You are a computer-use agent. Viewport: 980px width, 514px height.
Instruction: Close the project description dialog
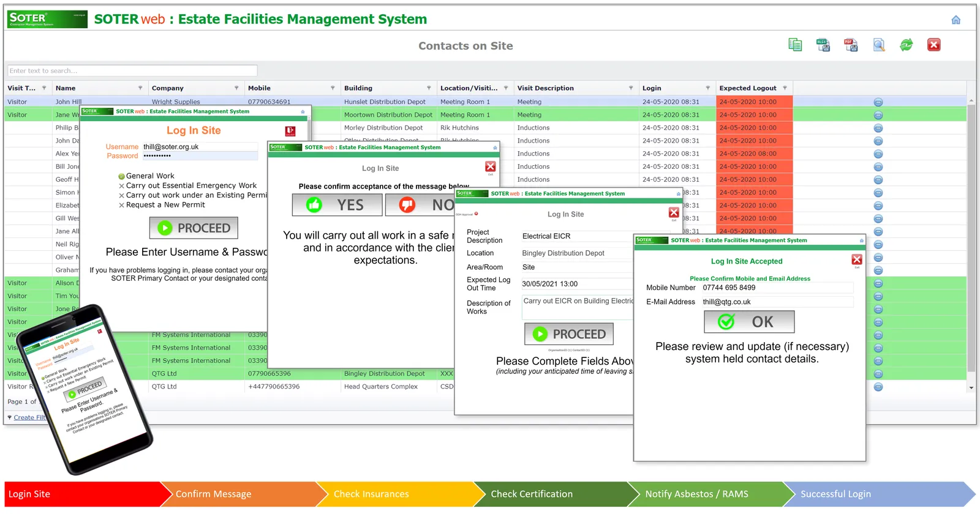[x=674, y=213]
